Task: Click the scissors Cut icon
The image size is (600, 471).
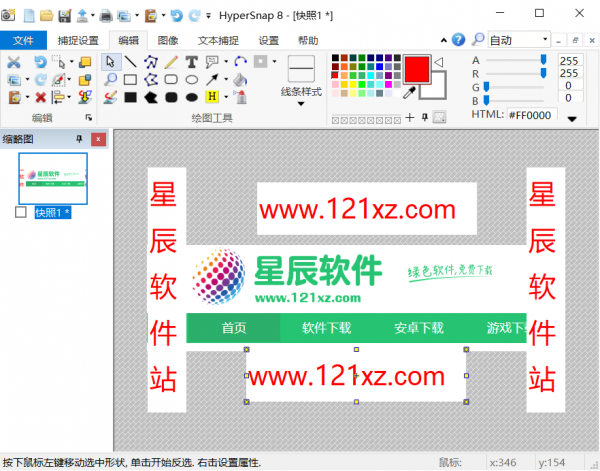Action: tap(14, 62)
